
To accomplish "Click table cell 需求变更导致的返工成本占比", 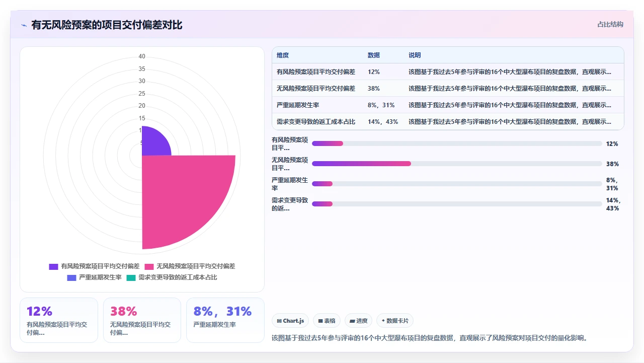I will 316,122.
